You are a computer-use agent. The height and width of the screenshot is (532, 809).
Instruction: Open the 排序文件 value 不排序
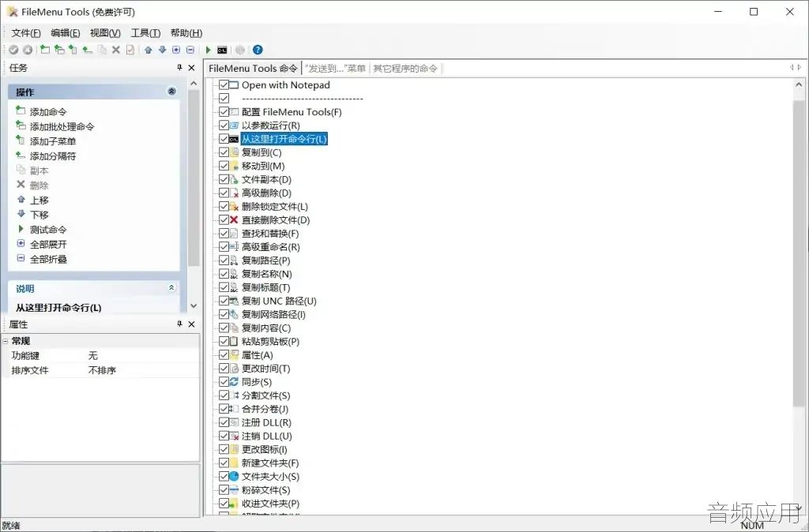click(102, 370)
